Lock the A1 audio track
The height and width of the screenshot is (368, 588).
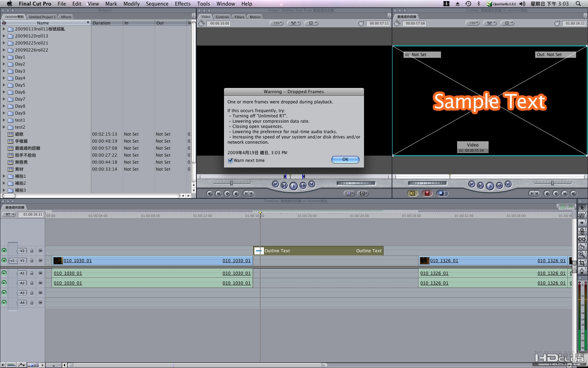coord(32,273)
